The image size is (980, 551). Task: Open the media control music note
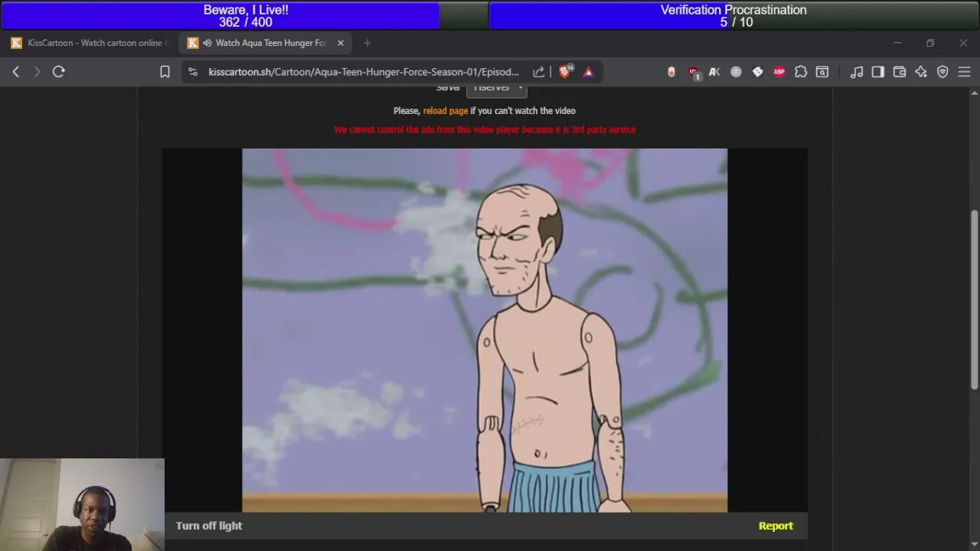click(x=857, y=72)
